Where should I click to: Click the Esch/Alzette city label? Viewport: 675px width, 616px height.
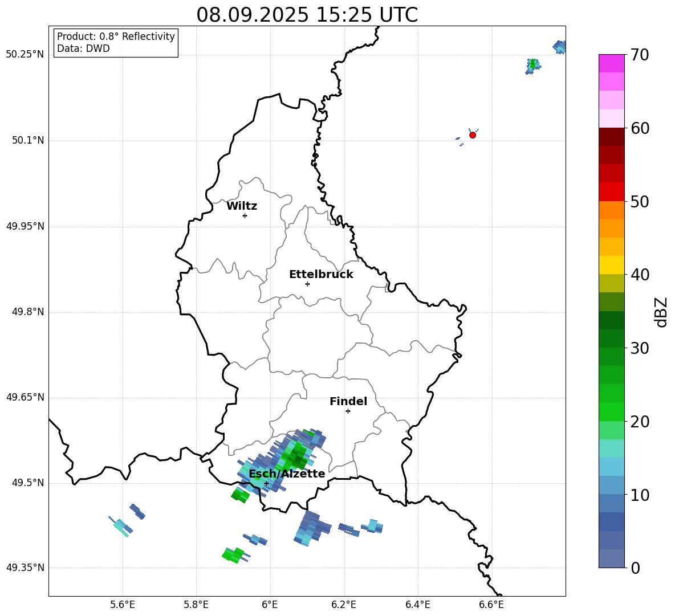coord(287,474)
